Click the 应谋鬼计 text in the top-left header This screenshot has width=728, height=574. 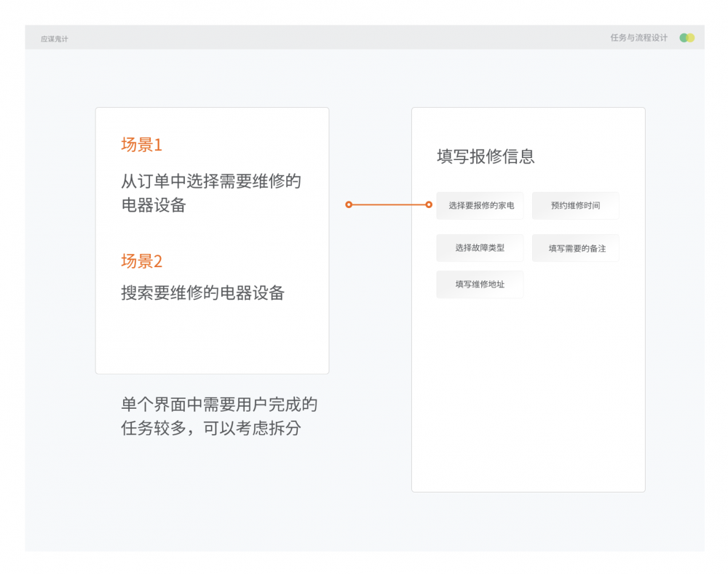tap(55, 39)
